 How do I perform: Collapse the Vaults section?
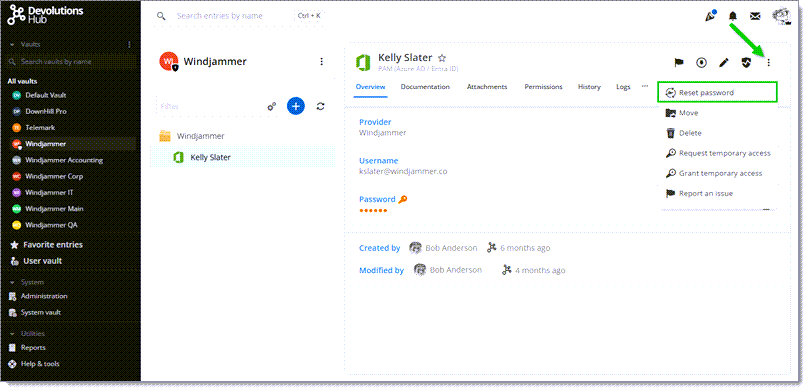(x=12, y=44)
